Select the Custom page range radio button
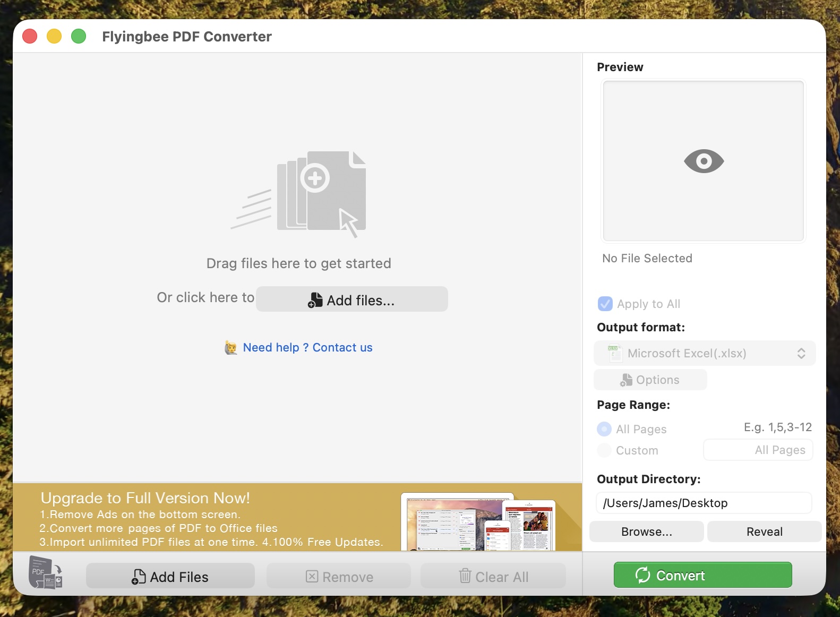Image resolution: width=840 pixels, height=617 pixels. coord(604,450)
